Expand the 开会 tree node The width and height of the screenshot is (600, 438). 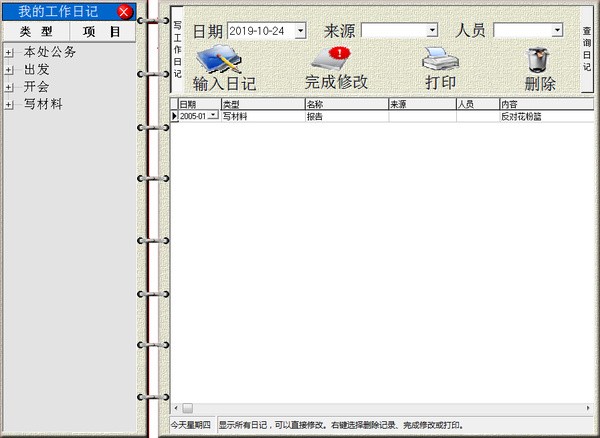(x=9, y=87)
